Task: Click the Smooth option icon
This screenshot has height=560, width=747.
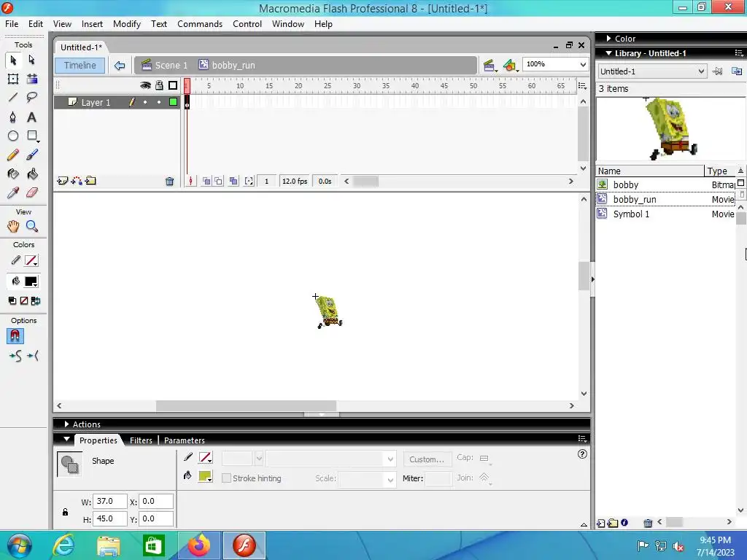Action: click(x=15, y=356)
